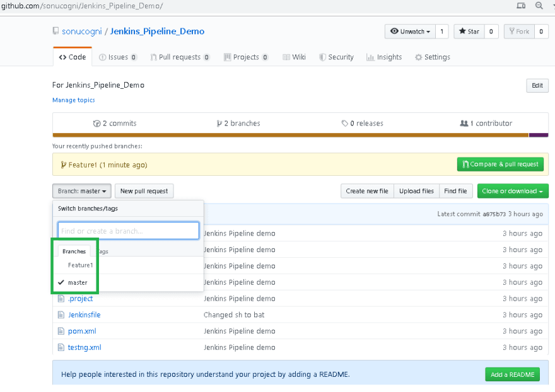The image size is (555, 392).
Task: Click the file icon next to pom.xml
Action: point(61,331)
